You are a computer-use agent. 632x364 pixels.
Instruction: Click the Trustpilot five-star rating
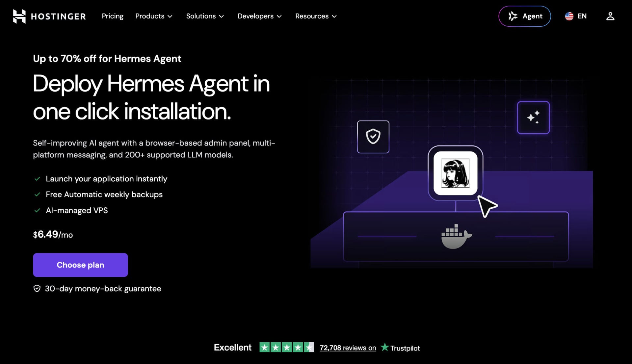[x=287, y=347]
